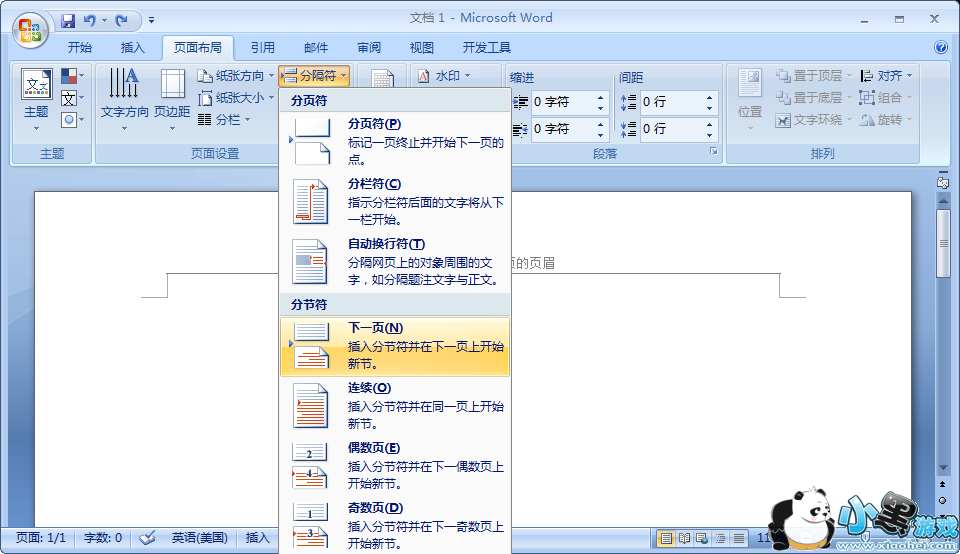This screenshot has height=554, width=960.
Task: Select 下一页 section break option
Action: pos(395,346)
